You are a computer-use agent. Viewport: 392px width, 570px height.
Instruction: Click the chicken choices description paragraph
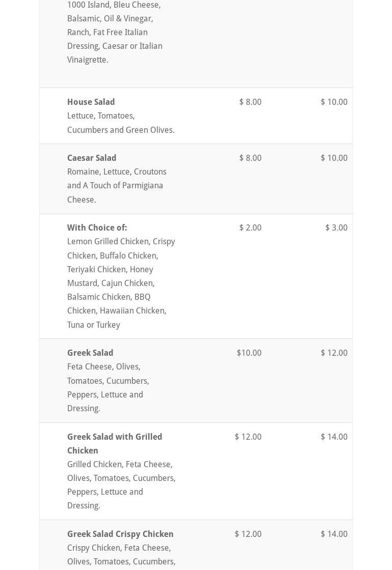point(121,283)
